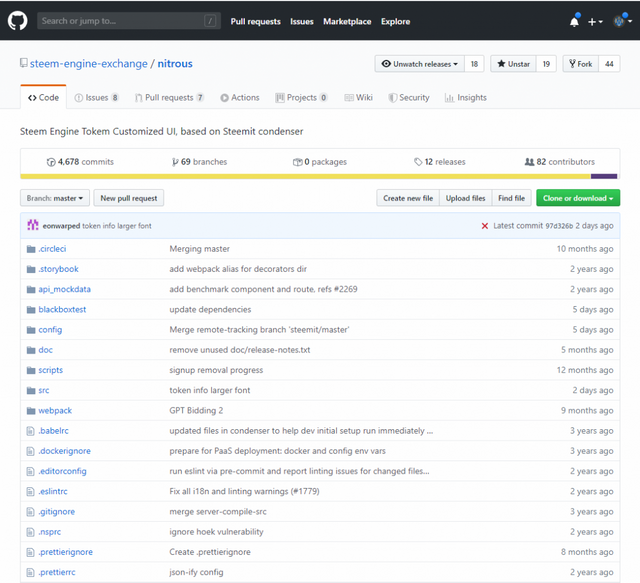Screen dimensions: 640x583
Task: Open Marketplace in top navigation
Action: click(x=347, y=22)
